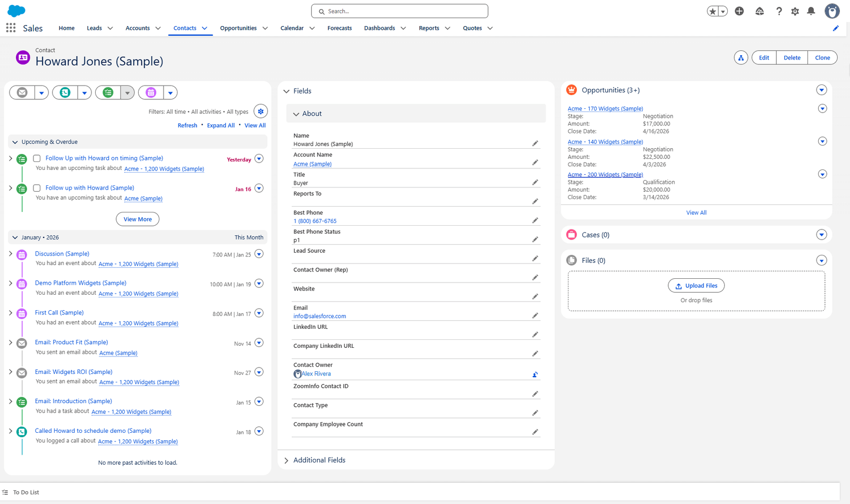
Task: Collapse the About section
Action: pos(296,114)
